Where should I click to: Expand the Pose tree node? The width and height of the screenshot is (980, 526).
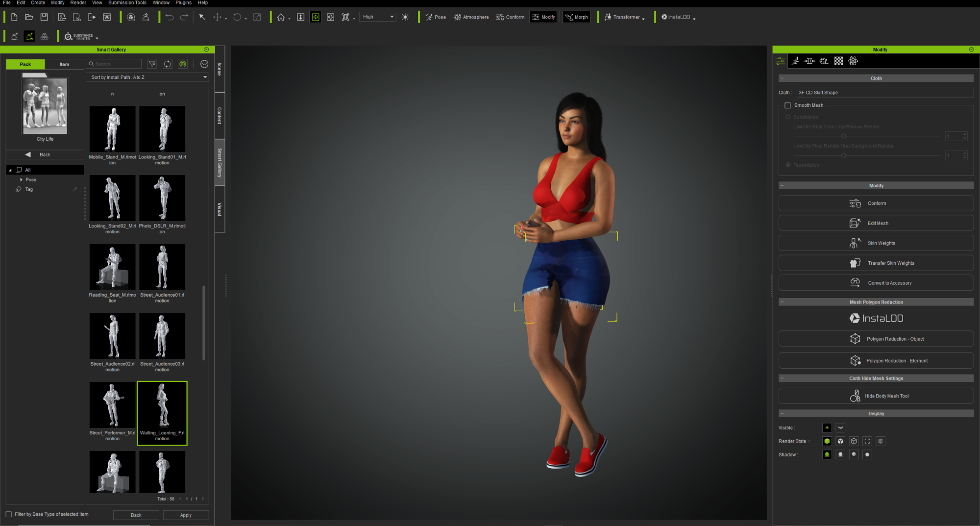(x=21, y=180)
